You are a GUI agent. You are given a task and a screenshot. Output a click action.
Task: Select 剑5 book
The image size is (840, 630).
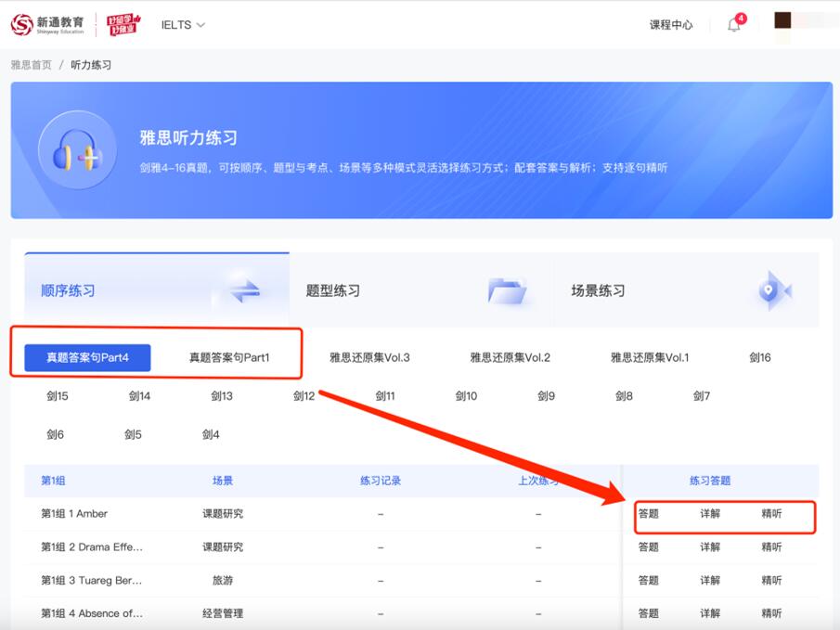coord(133,434)
